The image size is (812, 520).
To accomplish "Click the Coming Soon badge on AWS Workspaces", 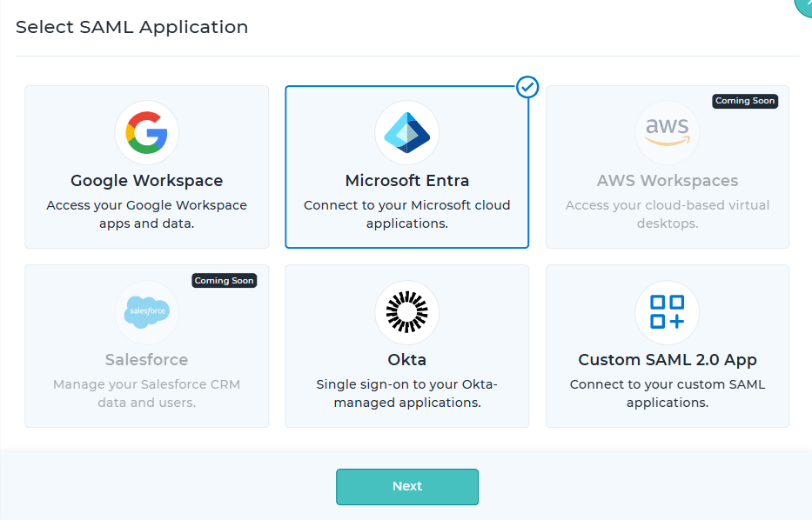I will coord(744,101).
